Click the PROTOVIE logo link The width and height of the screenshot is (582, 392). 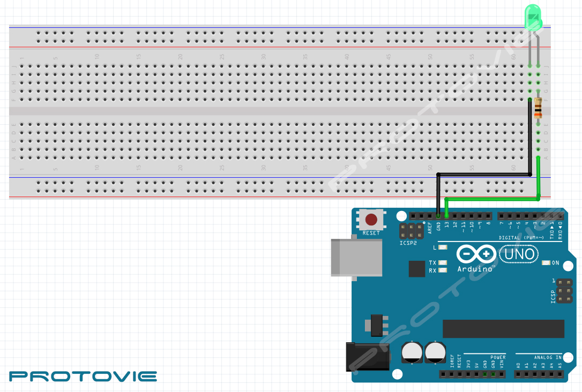click(x=83, y=376)
